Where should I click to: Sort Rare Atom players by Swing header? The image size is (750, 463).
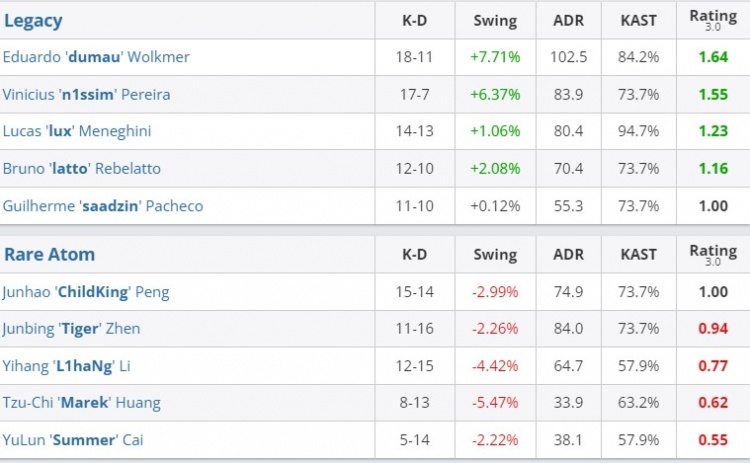point(495,254)
